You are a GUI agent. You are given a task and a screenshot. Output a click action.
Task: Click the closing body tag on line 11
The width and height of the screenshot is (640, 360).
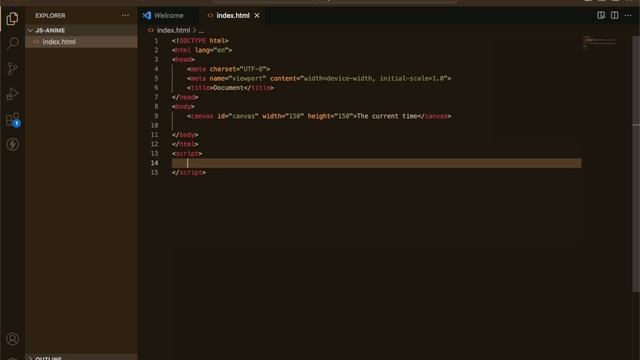(185, 135)
